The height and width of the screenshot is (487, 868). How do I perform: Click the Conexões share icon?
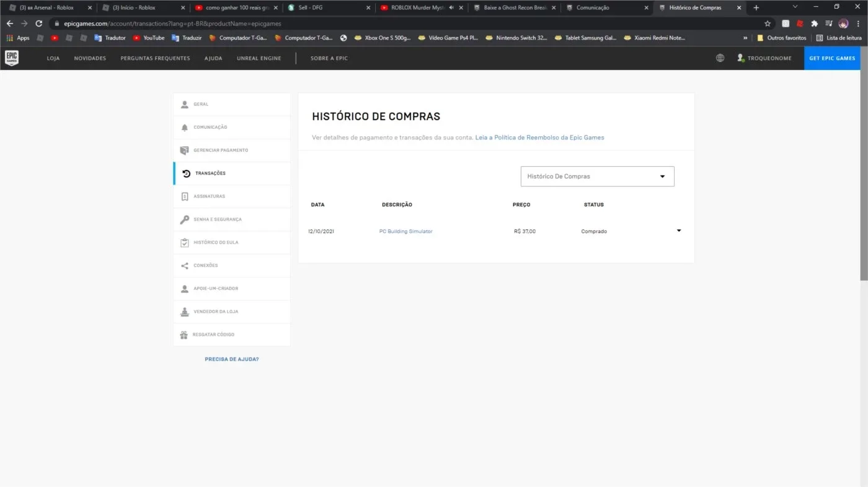pyautogui.click(x=185, y=265)
